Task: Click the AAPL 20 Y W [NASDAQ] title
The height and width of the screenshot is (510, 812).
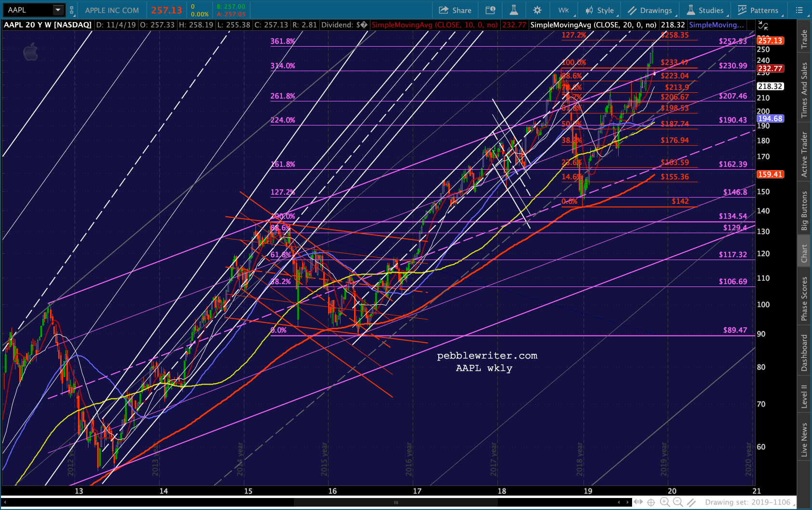Action: 48,25
